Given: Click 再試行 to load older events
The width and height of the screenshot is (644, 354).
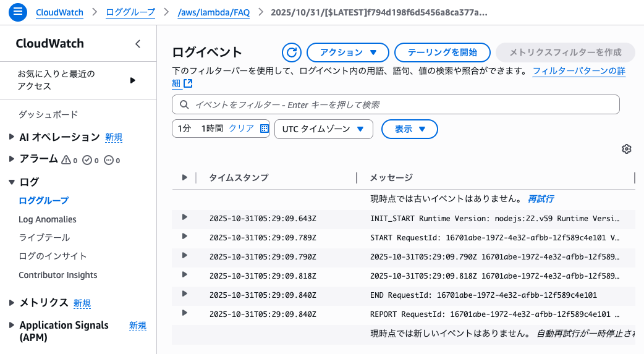Looking at the screenshot, I should [541, 199].
